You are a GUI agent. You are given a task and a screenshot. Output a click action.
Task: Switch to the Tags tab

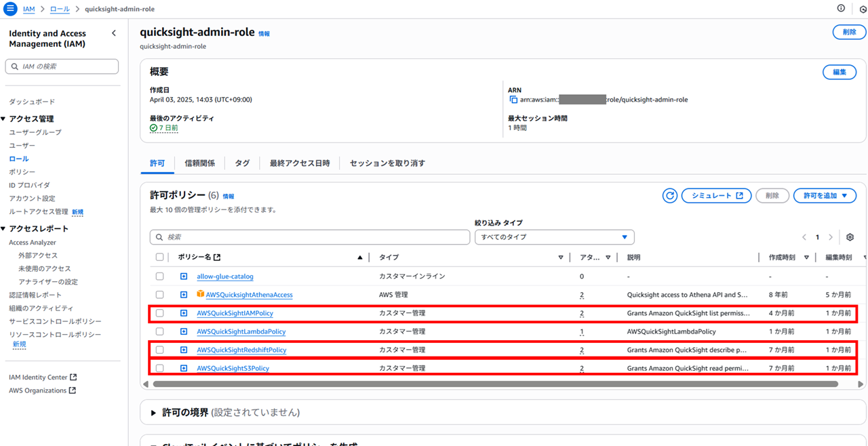242,163
